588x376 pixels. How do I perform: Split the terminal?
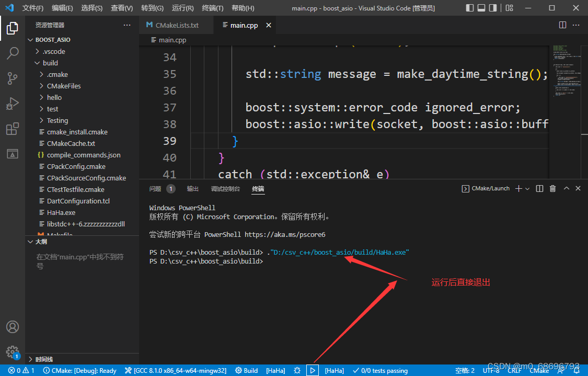539,188
